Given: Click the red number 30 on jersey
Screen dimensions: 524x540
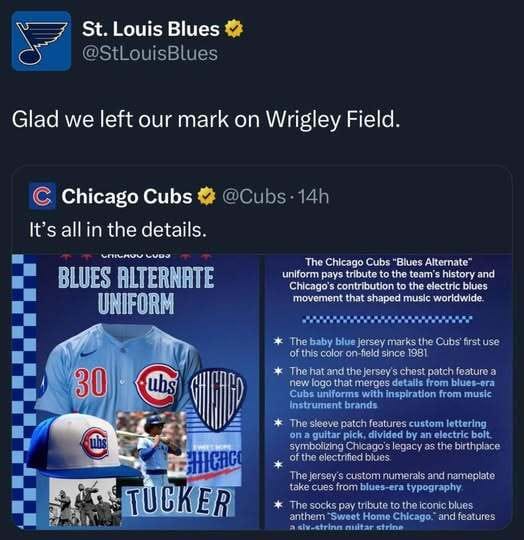Looking at the screenshot, I should [91, 383].
